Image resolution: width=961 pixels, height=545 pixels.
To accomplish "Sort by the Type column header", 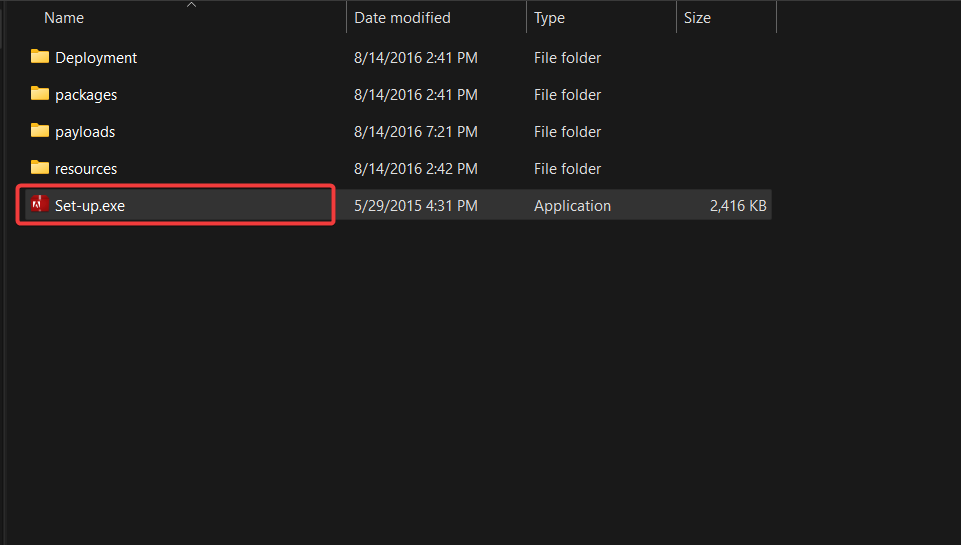I will coord(549,18).
